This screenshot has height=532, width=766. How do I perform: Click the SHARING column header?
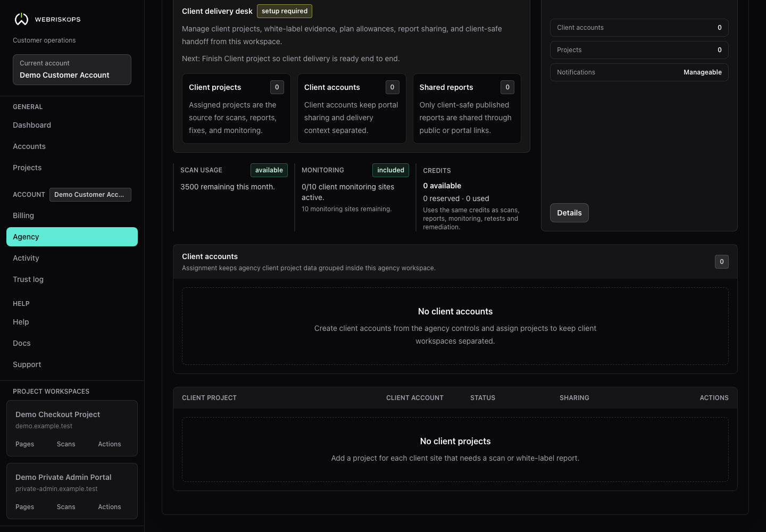point(574,398)
